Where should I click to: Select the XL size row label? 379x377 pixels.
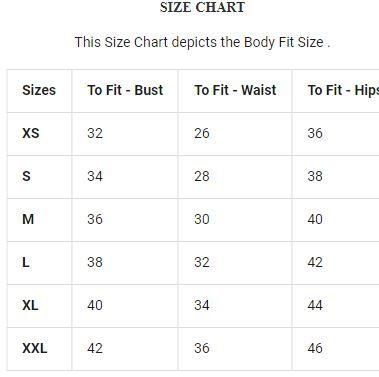[x=30, y=305]
